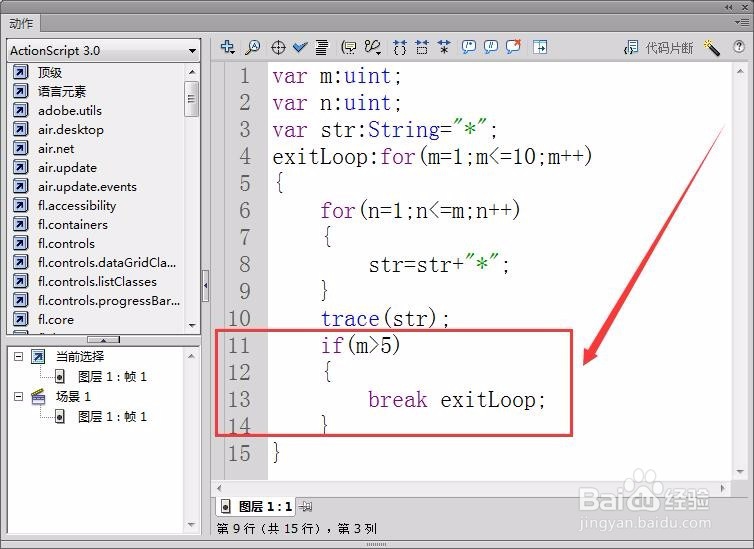
Task: Click the code editor scroll down arrow
Action: tap(740, 472)
